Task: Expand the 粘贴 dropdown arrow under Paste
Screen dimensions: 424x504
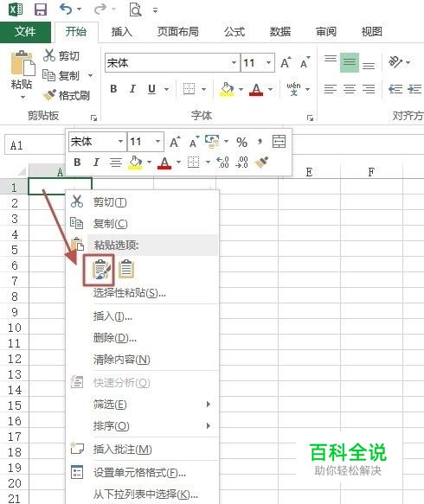Action: click(x=22, y=97)
